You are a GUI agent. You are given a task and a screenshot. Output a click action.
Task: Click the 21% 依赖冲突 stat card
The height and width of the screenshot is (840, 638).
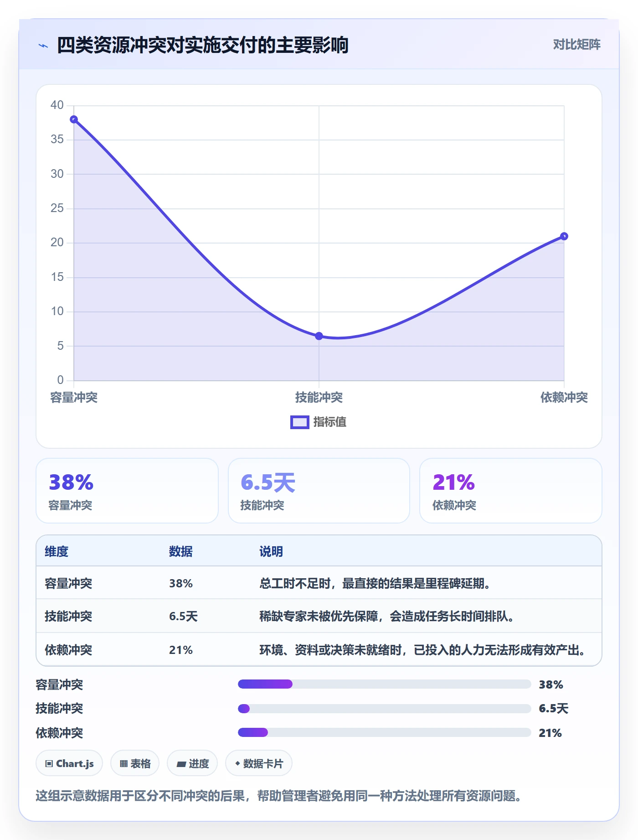(x=511, y=491)
